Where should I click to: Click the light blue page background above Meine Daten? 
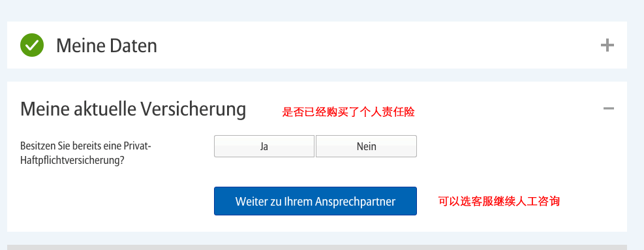pyautogui.click(x=317, y=10)
